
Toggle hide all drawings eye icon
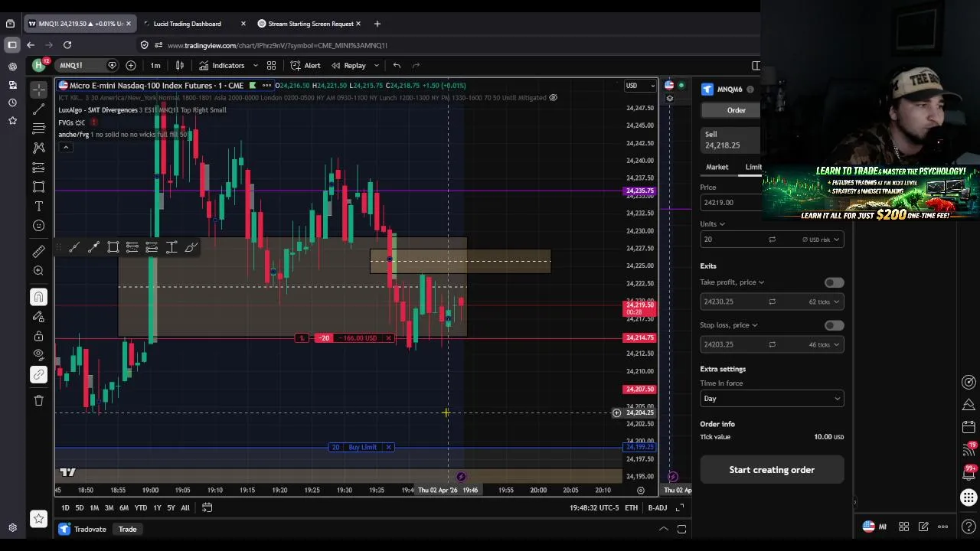(x=39, y=354)
